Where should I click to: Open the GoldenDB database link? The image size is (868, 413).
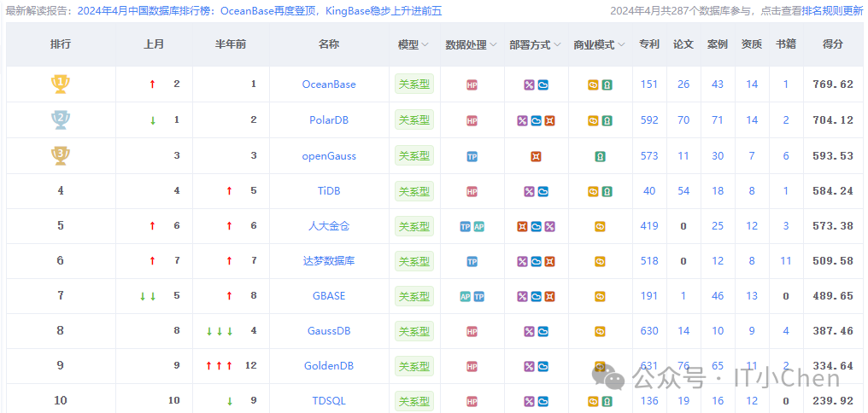click(329, 366)
